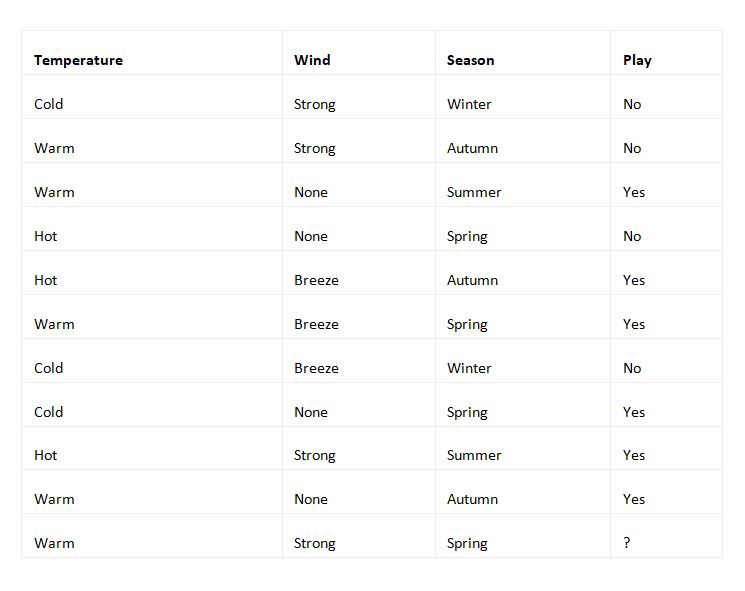Click Winter in the Cold, Strong row
This screenshot has height=591, width=745.
[x=469, y=104]
